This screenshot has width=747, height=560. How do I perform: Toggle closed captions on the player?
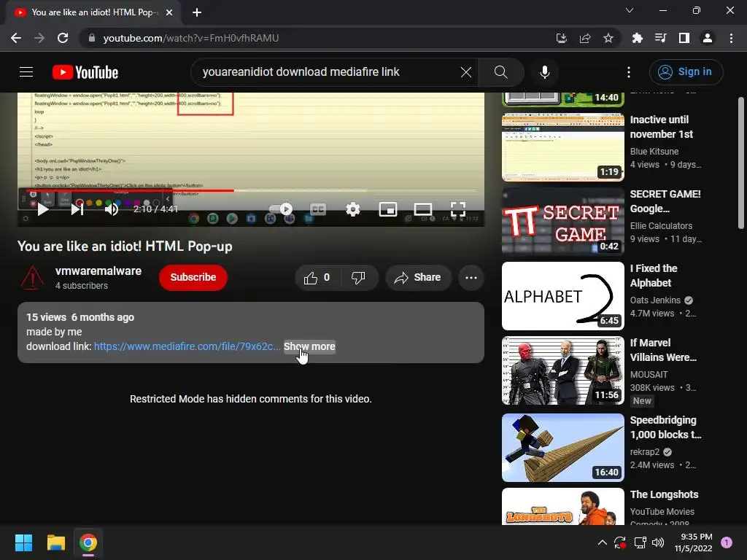[x=318, y=209]
